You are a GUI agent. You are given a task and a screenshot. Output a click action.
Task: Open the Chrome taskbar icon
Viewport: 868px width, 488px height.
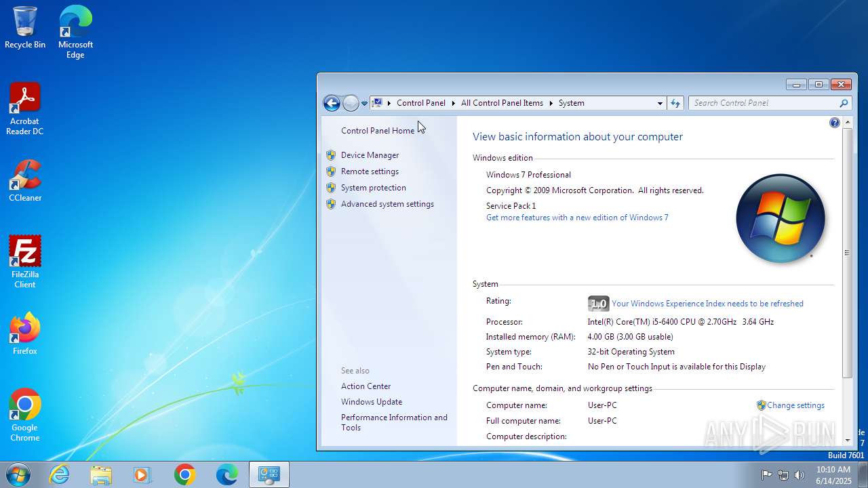(x=184, y=474)
